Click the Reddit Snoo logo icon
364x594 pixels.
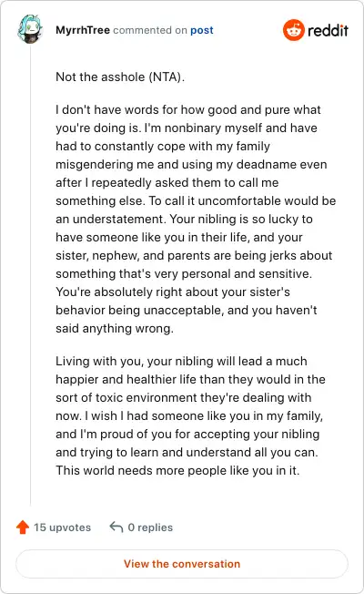[x=294, y=30]
